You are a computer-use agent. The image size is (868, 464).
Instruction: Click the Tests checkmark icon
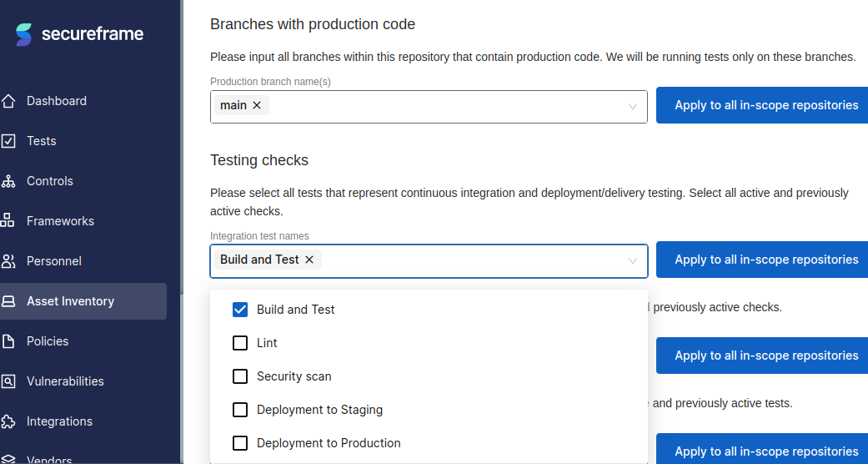(x=8, y=141)
